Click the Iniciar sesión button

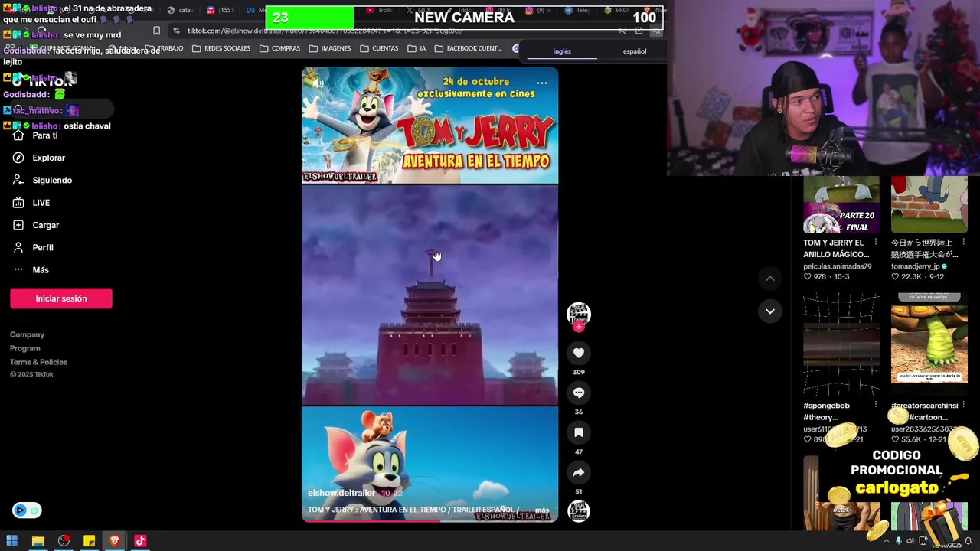click(61, 298)
